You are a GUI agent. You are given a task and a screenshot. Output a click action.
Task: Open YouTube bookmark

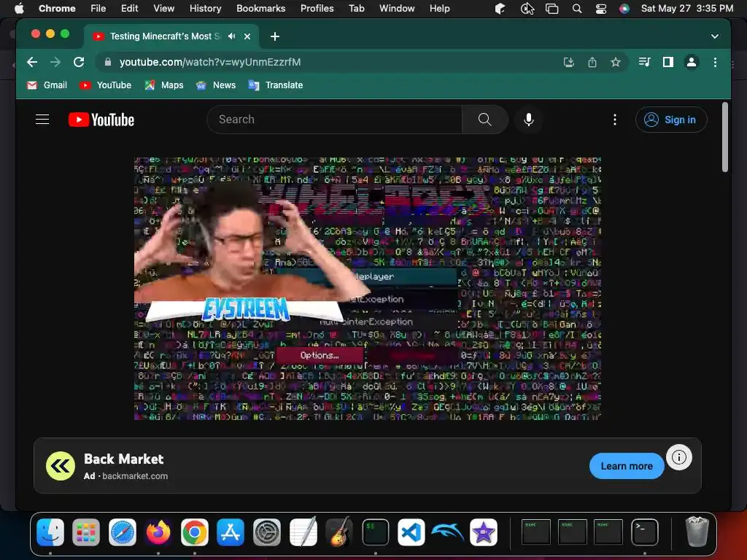(105, 85)
